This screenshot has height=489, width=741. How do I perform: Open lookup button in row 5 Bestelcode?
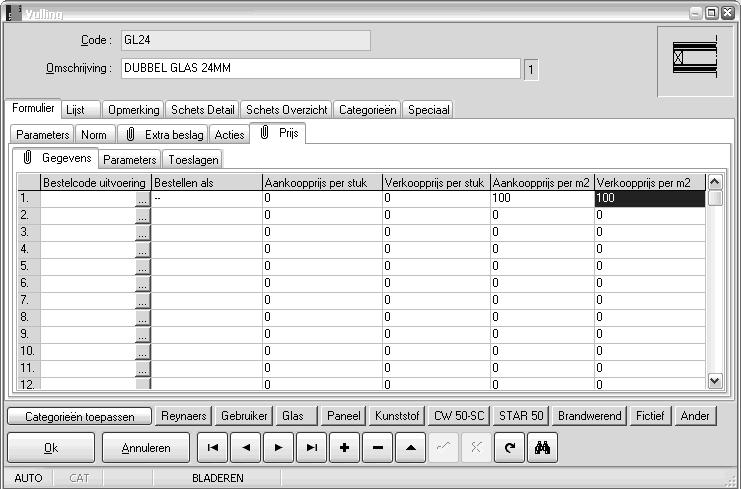pos(142,267)
